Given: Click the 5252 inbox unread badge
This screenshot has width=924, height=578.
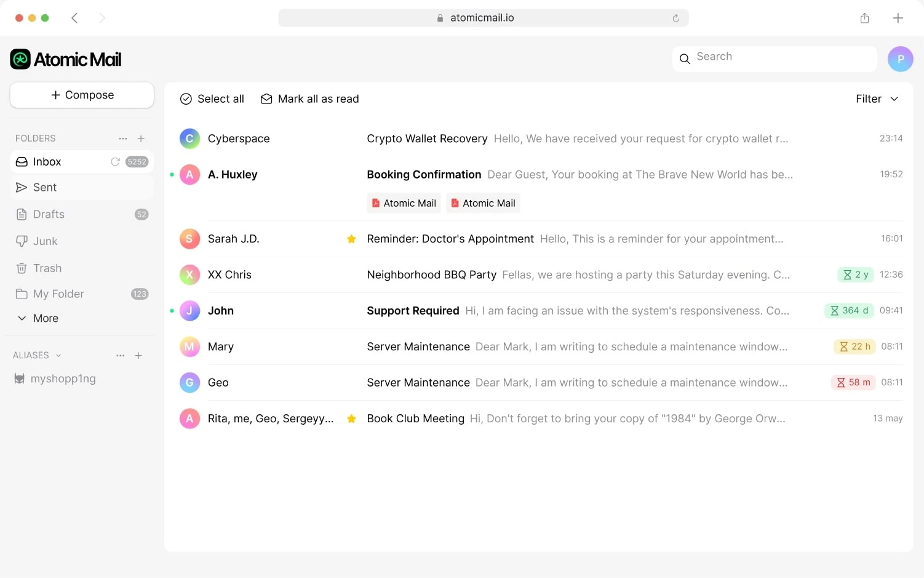Looking at the screenshot, I should (137, 162).
